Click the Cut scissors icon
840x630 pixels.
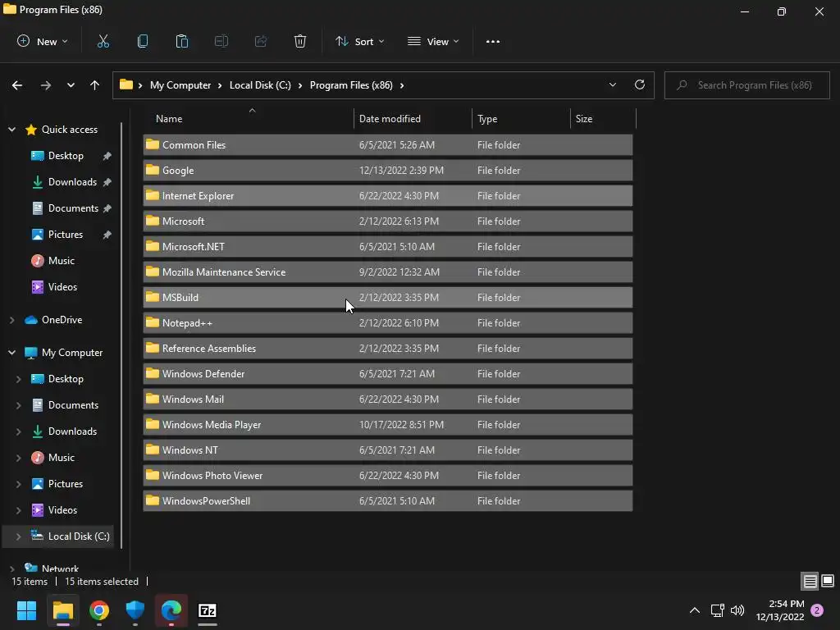[x=103, y=41]
